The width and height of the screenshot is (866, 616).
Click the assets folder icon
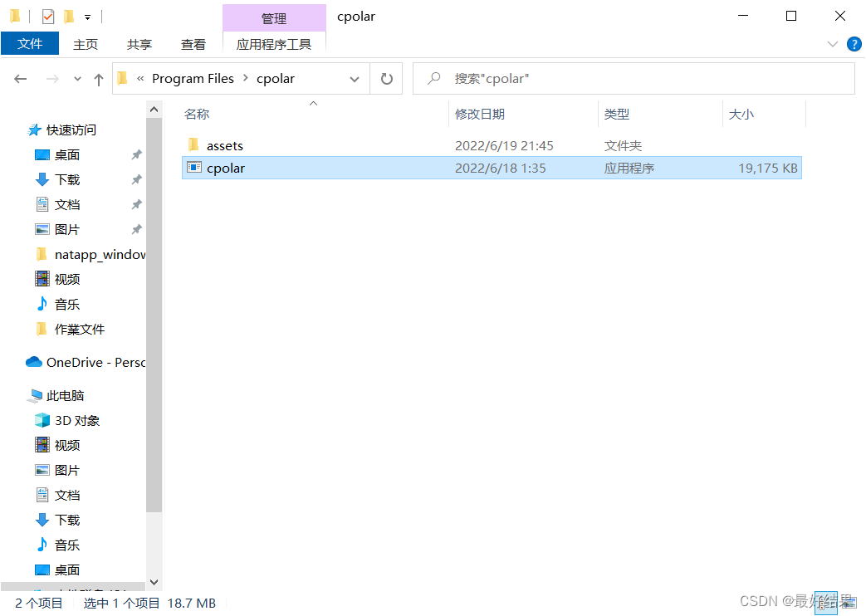tap(193, 145)
